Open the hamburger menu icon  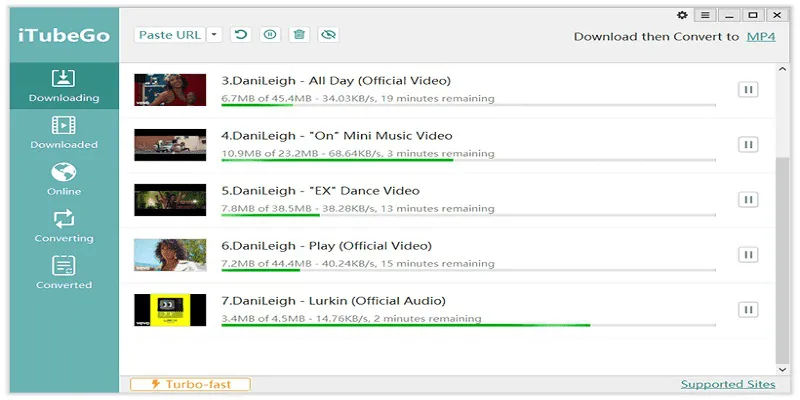pyautogui.click(x=705, y=15)
